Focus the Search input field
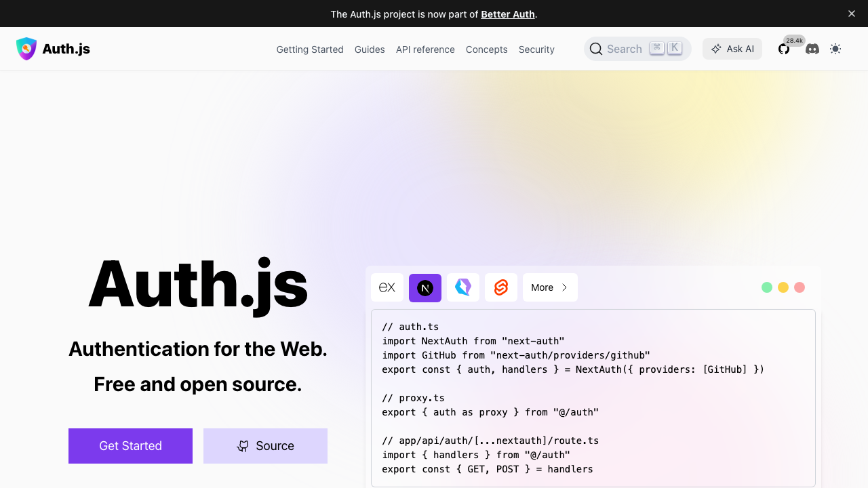Screen dimensions: 868x488 637,49
